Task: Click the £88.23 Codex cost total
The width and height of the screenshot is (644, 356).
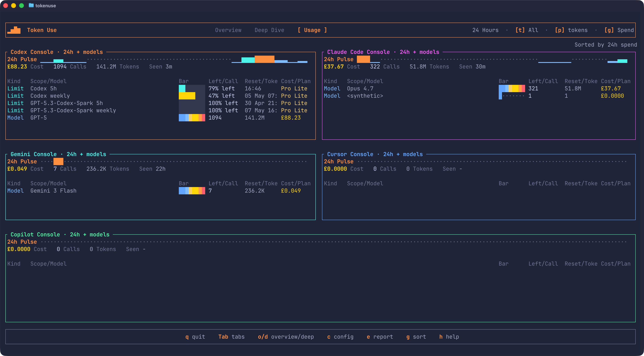Action: pos(17,66)
